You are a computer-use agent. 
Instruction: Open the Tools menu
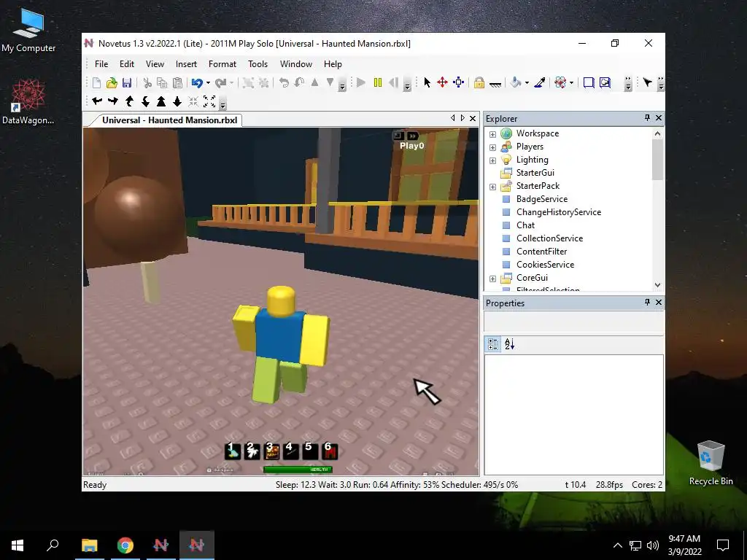point(258,64)
